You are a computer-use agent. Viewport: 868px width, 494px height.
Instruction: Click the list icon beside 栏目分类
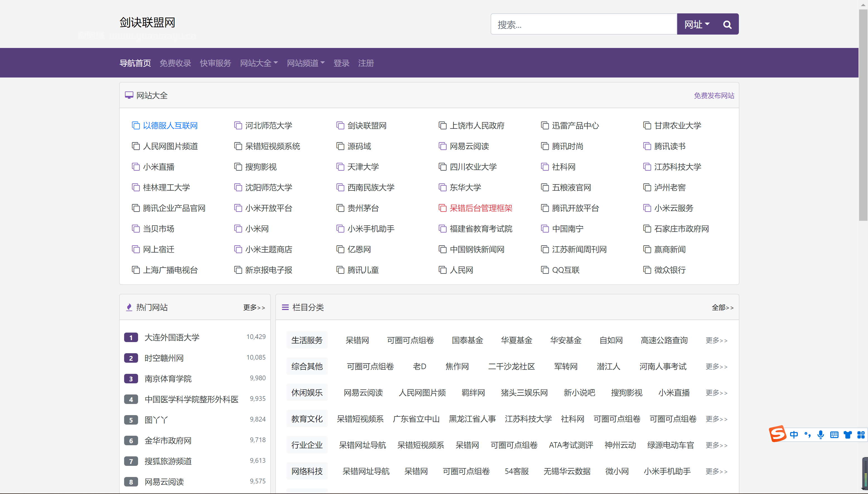point(285,307)
